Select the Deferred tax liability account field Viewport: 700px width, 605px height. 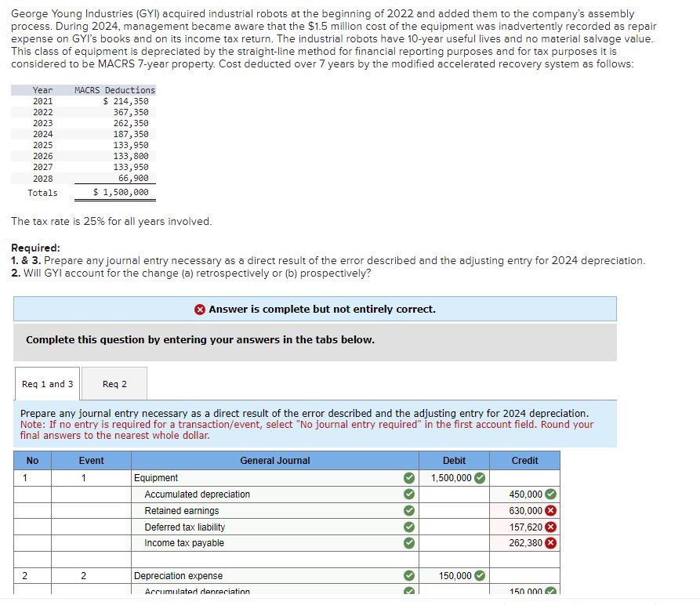pos(275,527)
